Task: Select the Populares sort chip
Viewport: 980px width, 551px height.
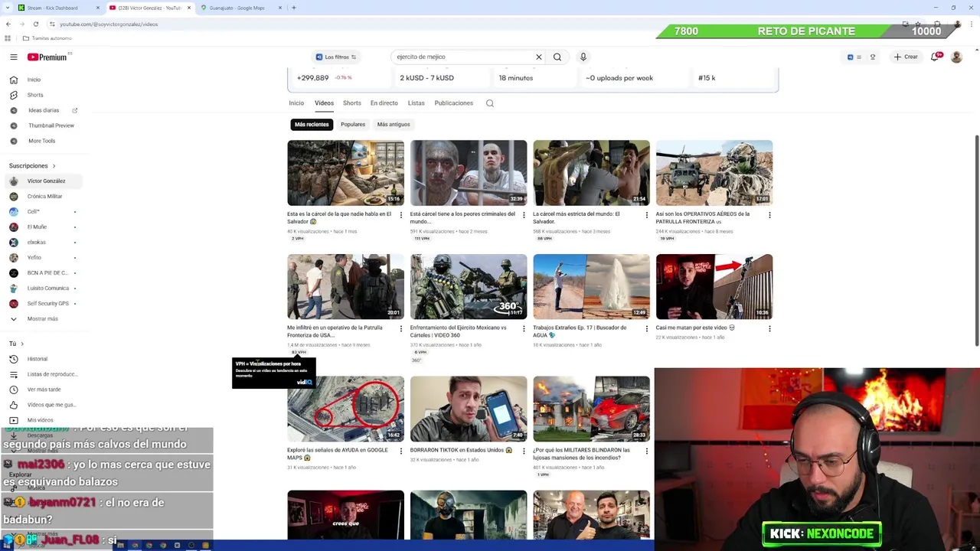Action: tap(353, 124)
